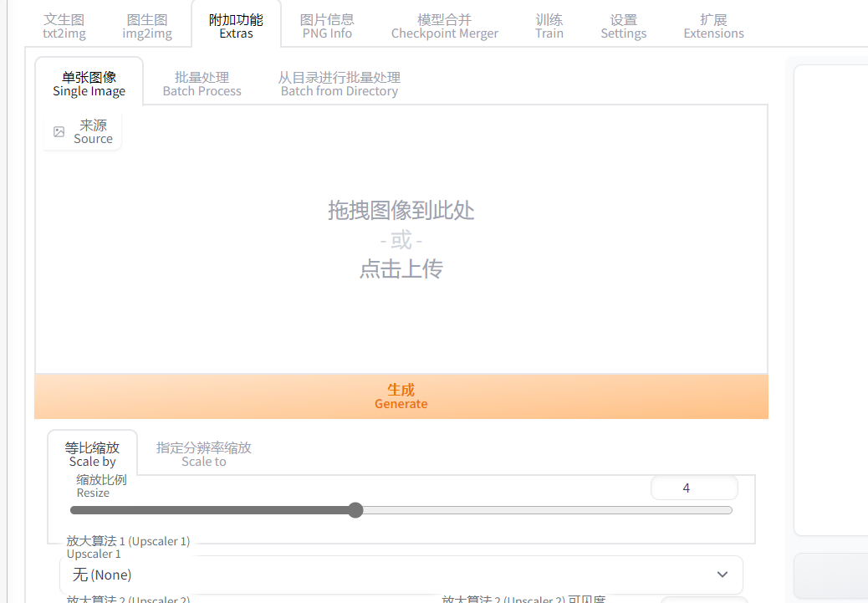
Task: Open the img2img tab
Action: [x=147, y=27]
